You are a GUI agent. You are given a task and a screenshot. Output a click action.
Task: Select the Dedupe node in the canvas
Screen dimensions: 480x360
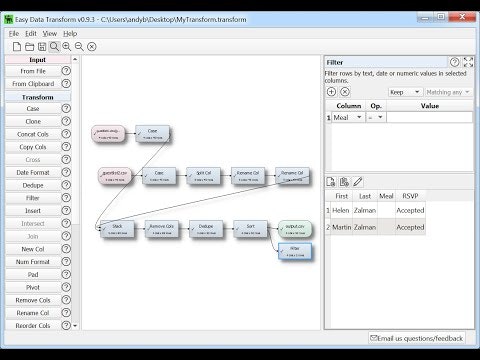click(206, 229)
